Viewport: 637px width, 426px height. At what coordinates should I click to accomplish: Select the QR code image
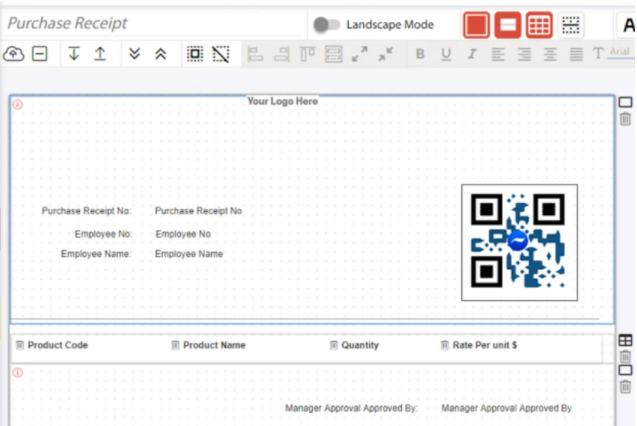[x=519, y=242]
